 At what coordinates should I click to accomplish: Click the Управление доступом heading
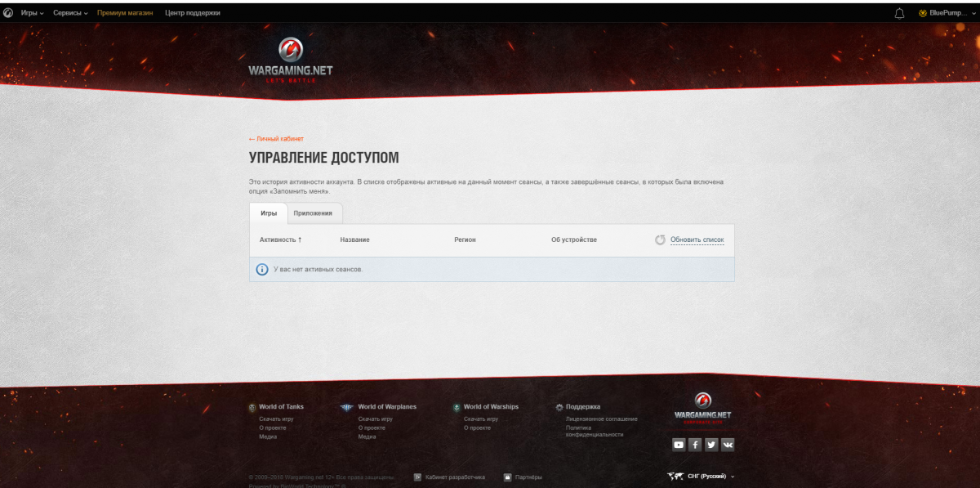point(324,158)
